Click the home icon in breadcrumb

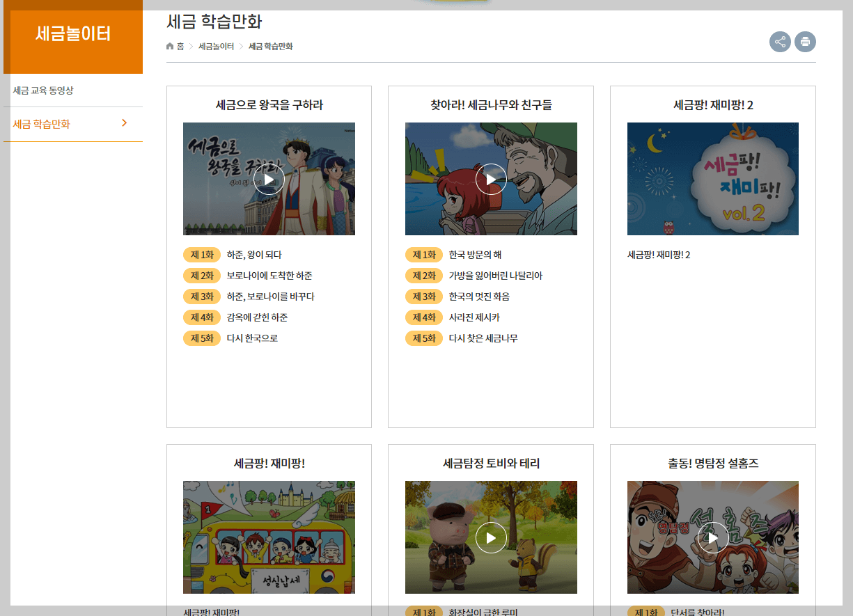pyautogui.click(x=170, y=46)
